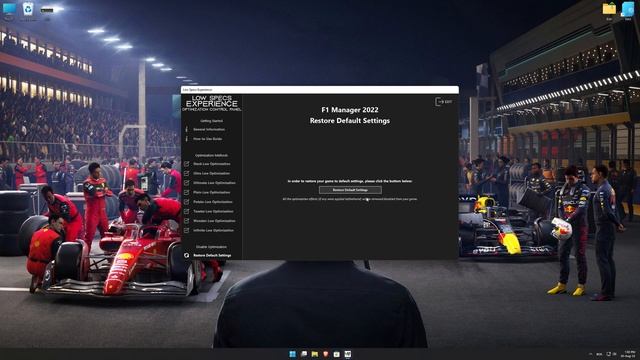Open the Windows Start menu
Viewport: 640px width, 360px height.
pyautogui.click(x=293, y=354)
